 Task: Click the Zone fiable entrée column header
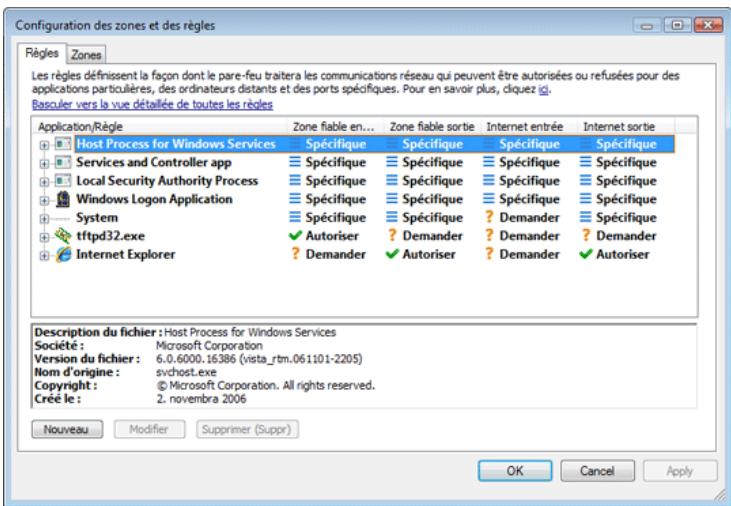click(x=336, y=126)
